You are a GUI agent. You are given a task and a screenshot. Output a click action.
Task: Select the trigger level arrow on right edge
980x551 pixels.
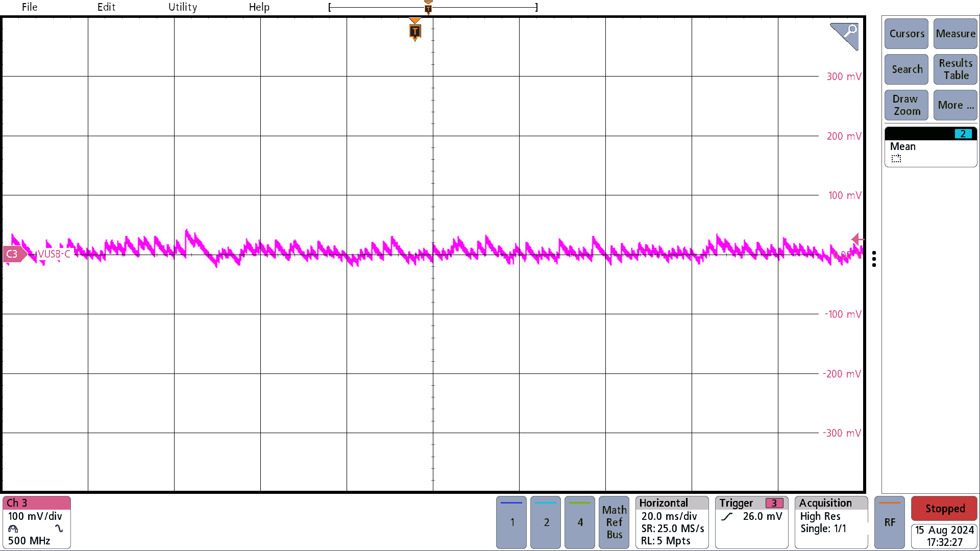pyautogui.click(x=857, y=239)
